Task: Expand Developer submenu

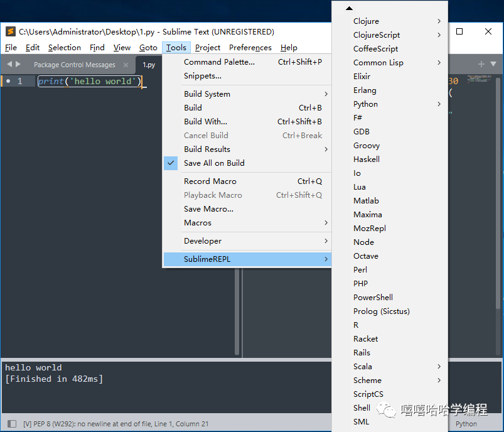Action: coord(247,241)
